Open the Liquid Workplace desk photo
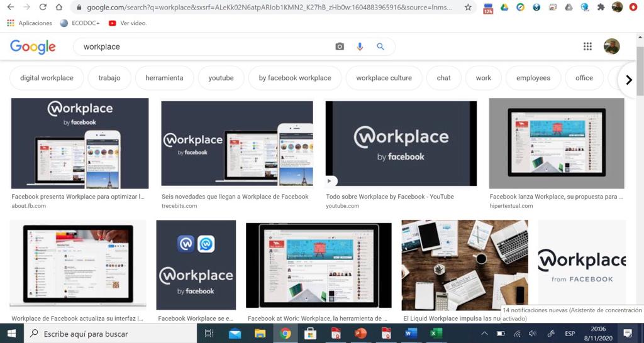 tap(465, 266)
